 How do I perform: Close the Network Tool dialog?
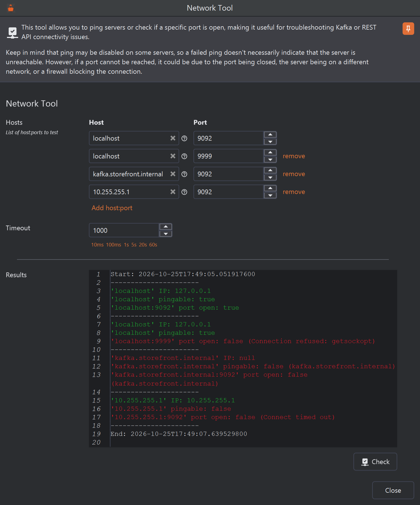coord(393,490)
